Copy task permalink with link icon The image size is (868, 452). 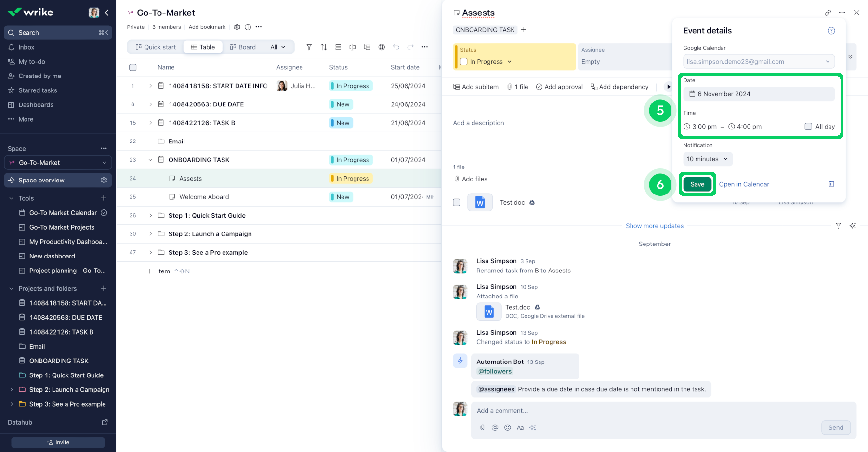(x=828, y=13)
